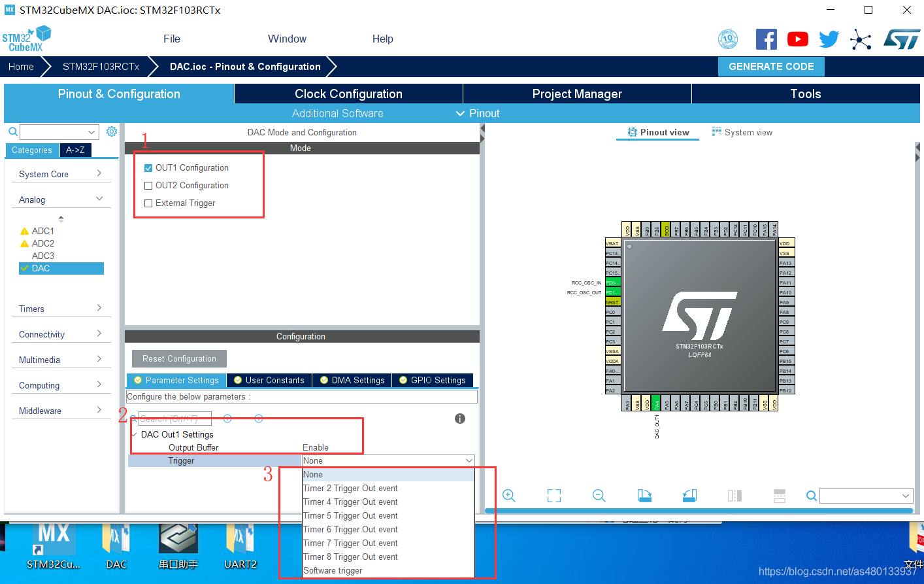This screenshot has width=924, height=584.
Task: Switch to Tools tab
Action: point(806,94)
